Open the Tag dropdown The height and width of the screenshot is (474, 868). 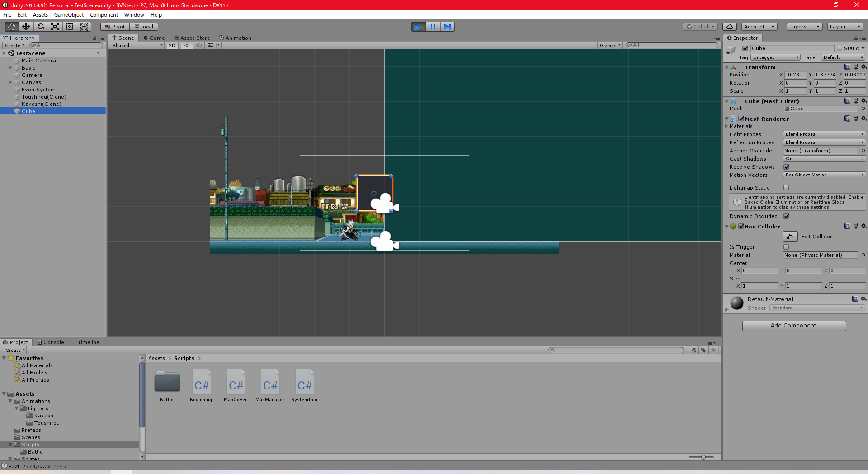click(x=776, y=57)
